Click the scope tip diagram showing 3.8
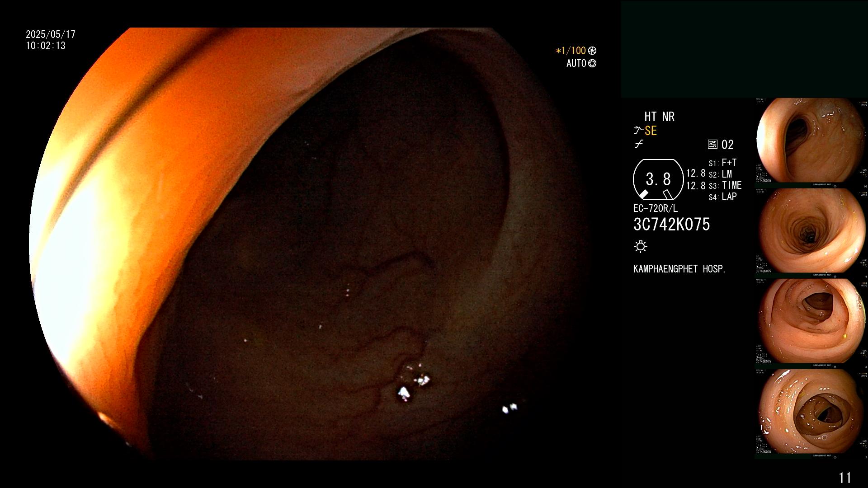Screen dimensions: 868x488 coord(658,179)
